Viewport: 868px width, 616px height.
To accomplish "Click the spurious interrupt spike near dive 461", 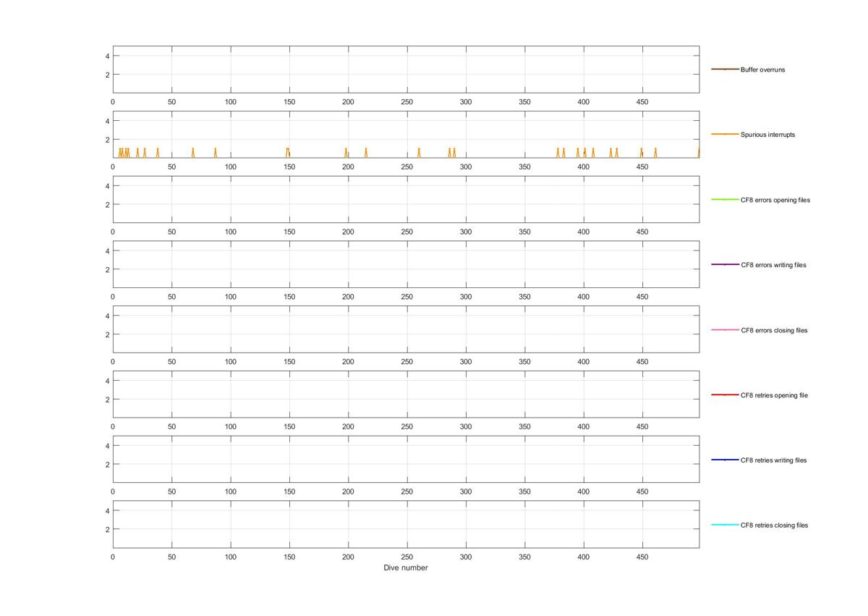I will pos(655,153).
